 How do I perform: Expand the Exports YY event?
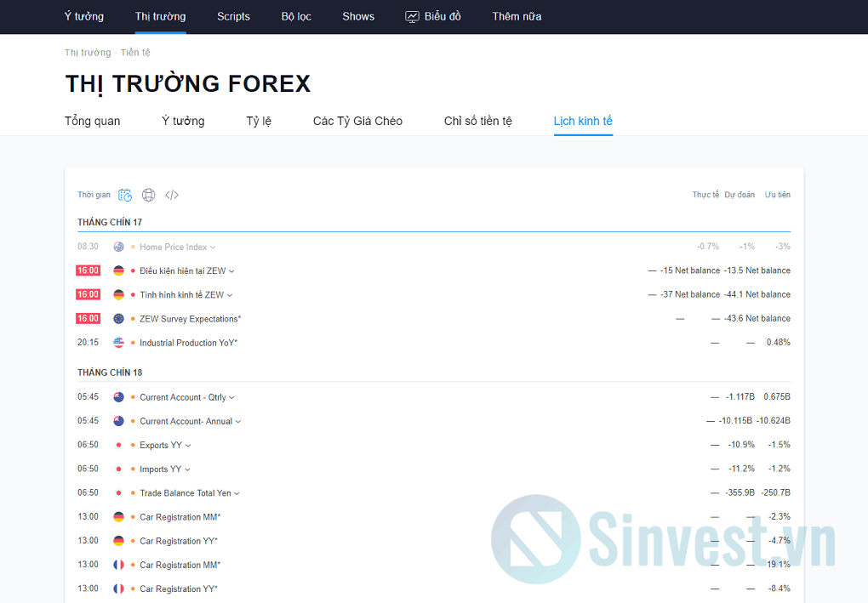click(x=188, y=446)
